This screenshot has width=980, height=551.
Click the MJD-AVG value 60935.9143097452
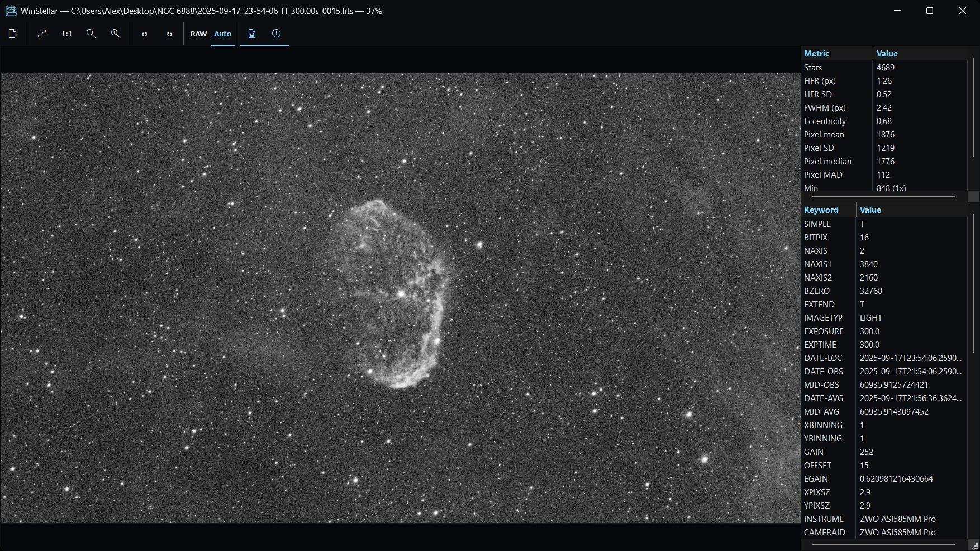pos(894,411)
